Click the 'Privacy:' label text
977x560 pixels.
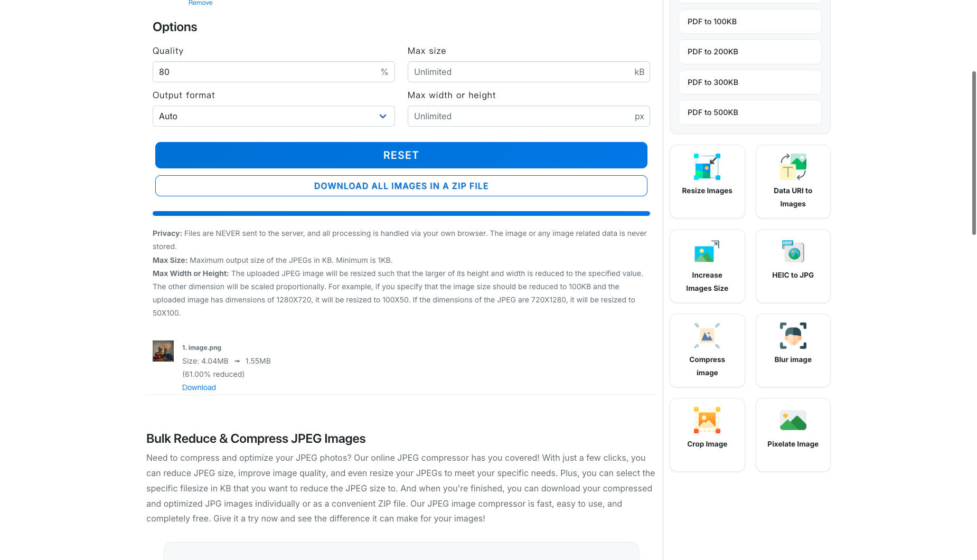167,233
